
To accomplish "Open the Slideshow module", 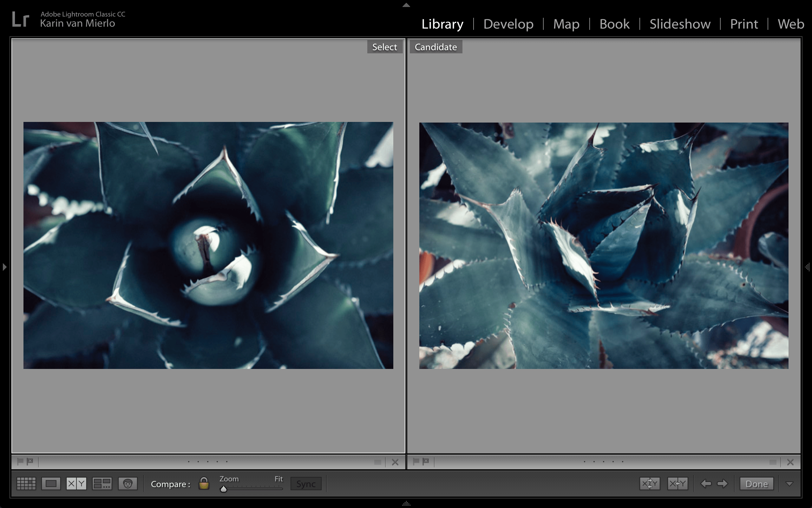I will tap(680, 24).
